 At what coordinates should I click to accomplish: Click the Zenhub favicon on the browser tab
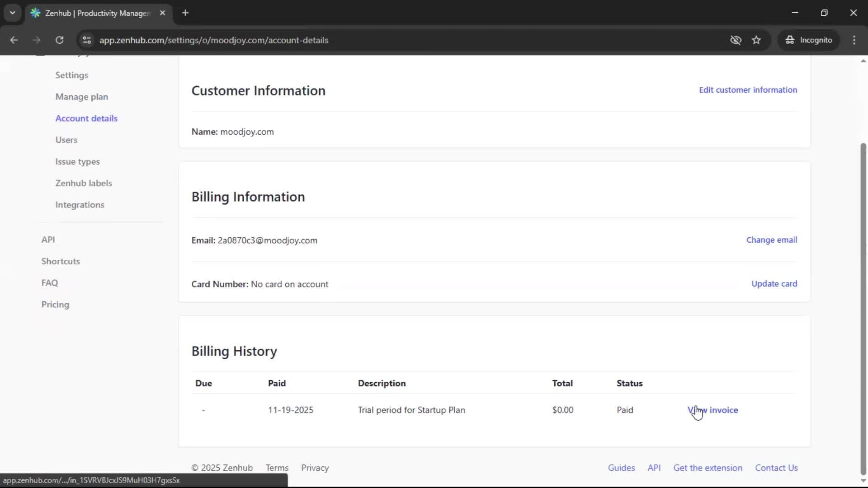tap(35, 13)
